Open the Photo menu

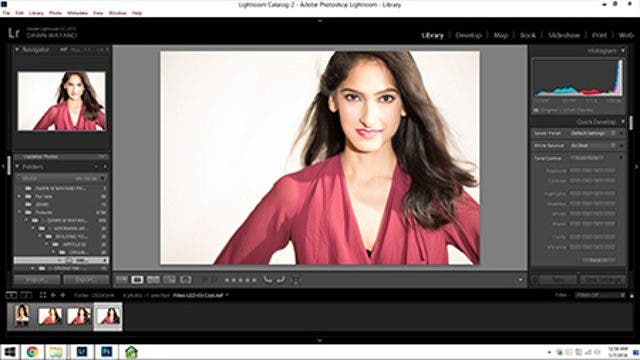(56, 13)
